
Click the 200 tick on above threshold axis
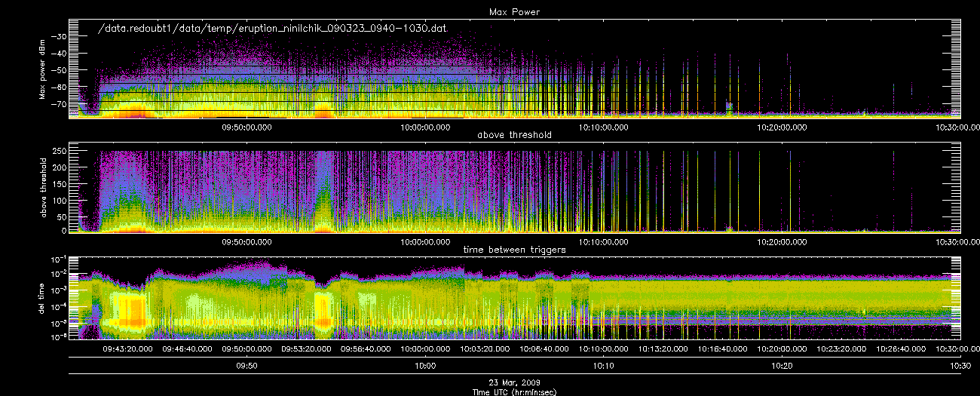tap(60, 167)
